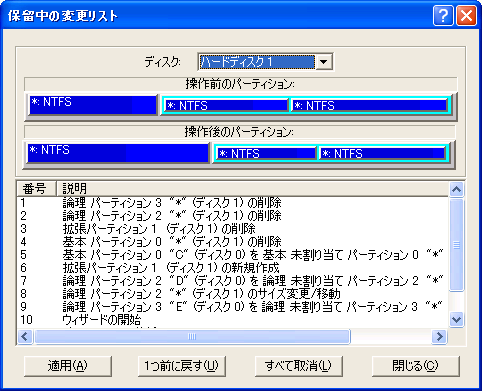Click the horizontal scroll right arrow
The image size is (482, 391).
click(x=439, y=336)
